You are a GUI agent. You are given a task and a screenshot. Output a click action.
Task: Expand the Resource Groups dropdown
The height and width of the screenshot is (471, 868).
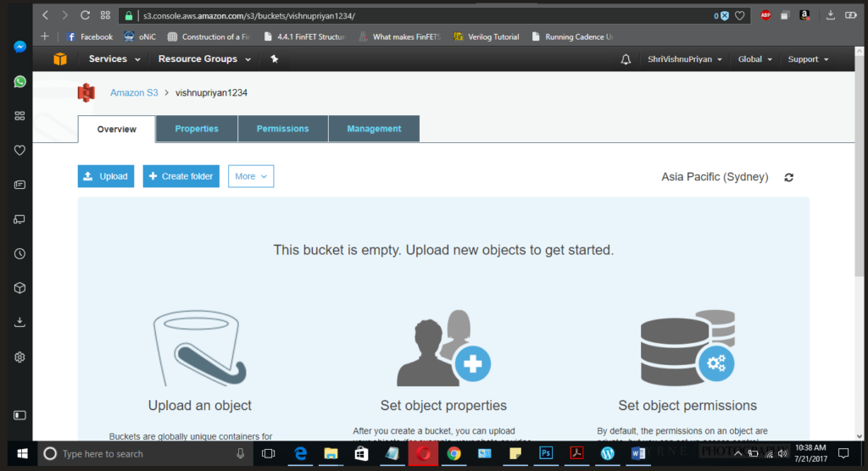click(203, 59)
